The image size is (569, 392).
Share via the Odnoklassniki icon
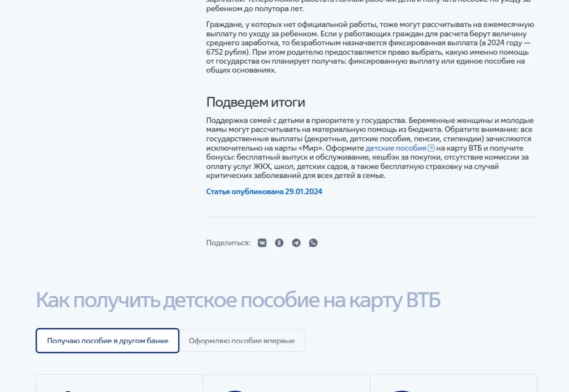[279, 243]
